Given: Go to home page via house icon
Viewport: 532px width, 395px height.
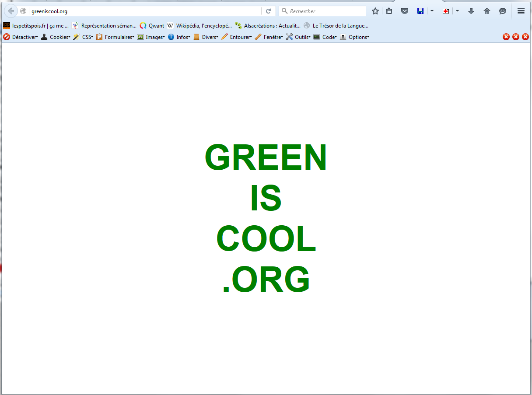Looking at the screenshot, I should point(487,11).
